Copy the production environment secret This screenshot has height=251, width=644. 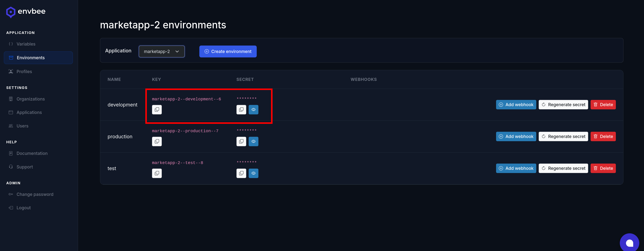pyautogui.click(x=241, y=141)
